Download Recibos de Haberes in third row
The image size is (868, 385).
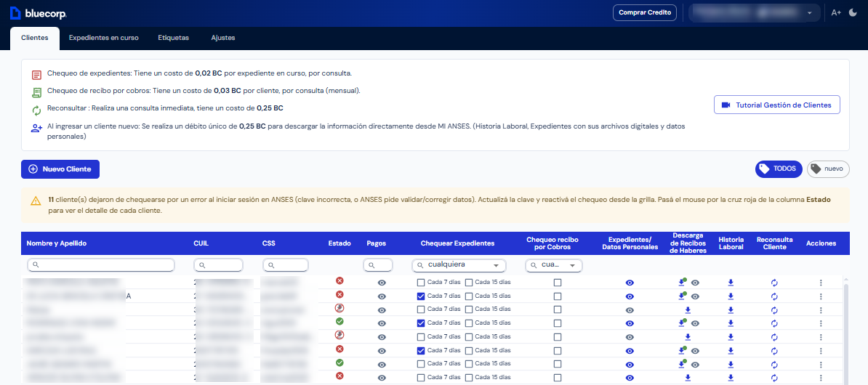coord(688,309)
